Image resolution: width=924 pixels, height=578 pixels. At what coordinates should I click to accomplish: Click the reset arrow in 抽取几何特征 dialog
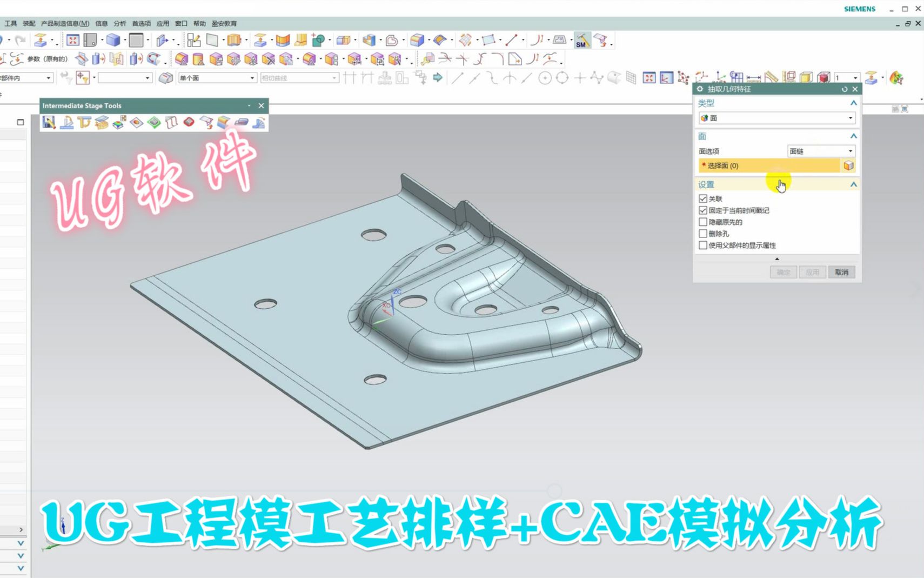[x=845, y=89]
